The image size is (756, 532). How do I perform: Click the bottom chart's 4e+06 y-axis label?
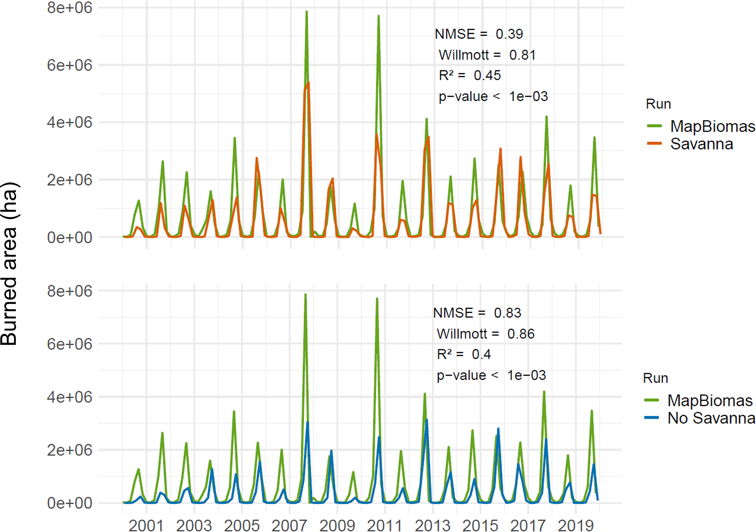coord(69,397)
